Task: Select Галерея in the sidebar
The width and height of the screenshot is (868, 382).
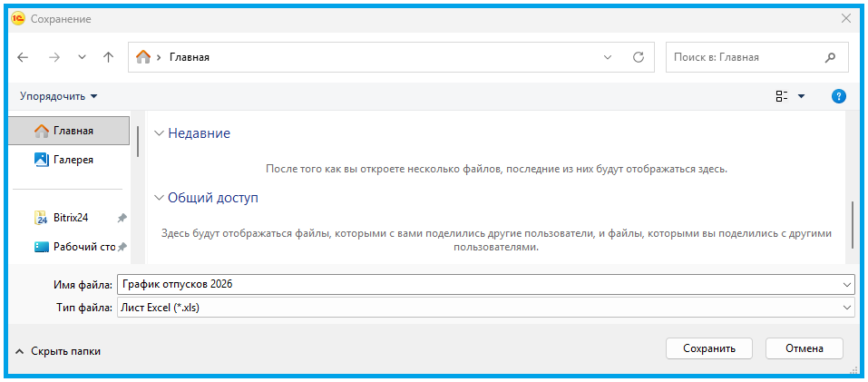Action: point(73,160)
